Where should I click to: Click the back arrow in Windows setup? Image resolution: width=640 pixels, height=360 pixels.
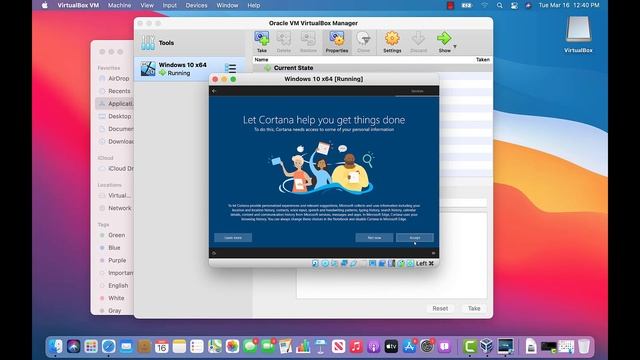(214, 91)
